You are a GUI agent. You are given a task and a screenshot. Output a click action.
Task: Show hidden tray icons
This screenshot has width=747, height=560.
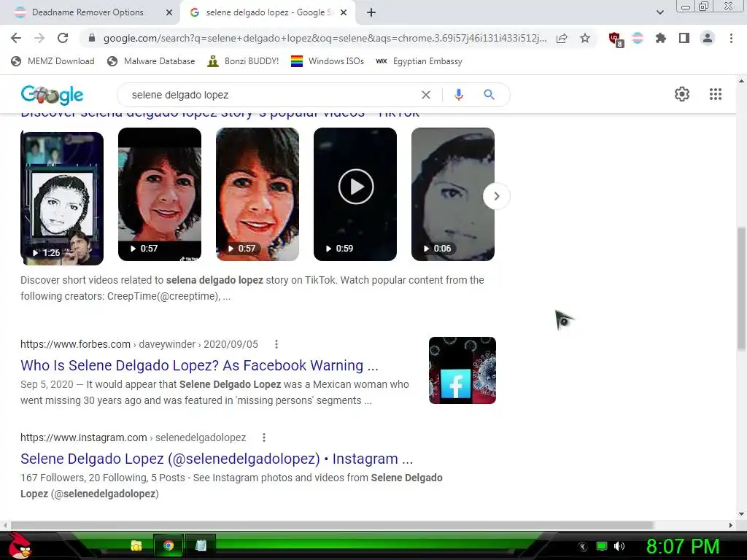(583, 547)
